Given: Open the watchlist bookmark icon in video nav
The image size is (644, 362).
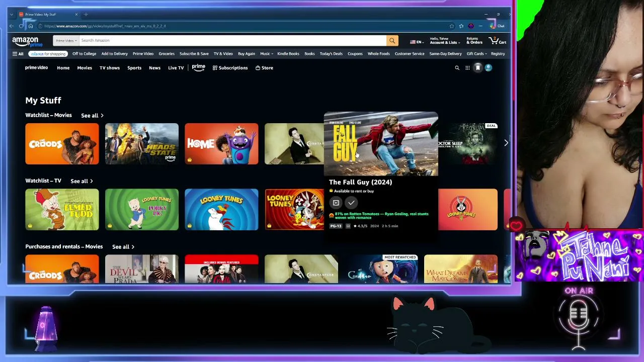Looking at the screenshot, I should (x=478, y=68).
